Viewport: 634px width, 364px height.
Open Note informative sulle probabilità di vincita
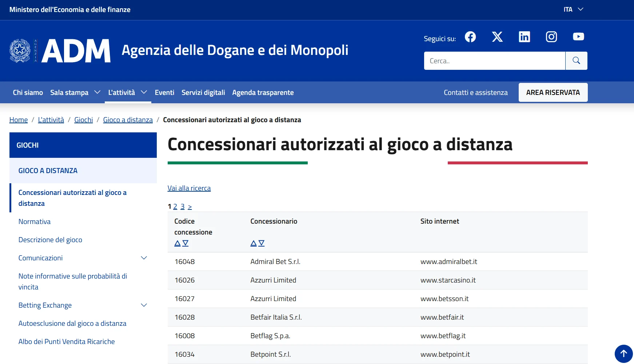pos(73,281)
